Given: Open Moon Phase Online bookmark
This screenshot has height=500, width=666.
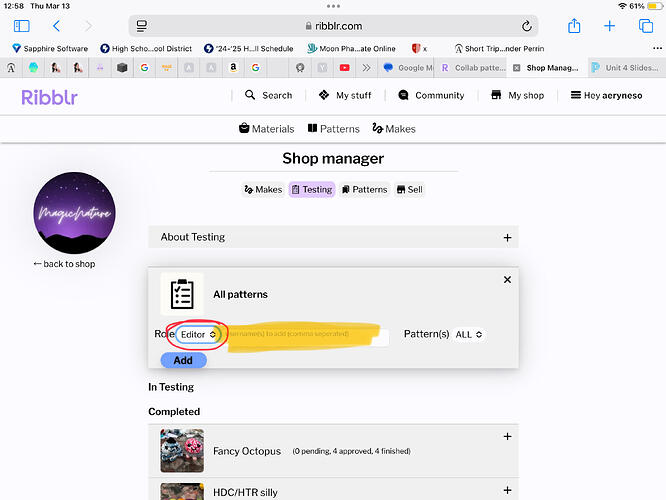Looking at the screenshot, I should 351,48.
